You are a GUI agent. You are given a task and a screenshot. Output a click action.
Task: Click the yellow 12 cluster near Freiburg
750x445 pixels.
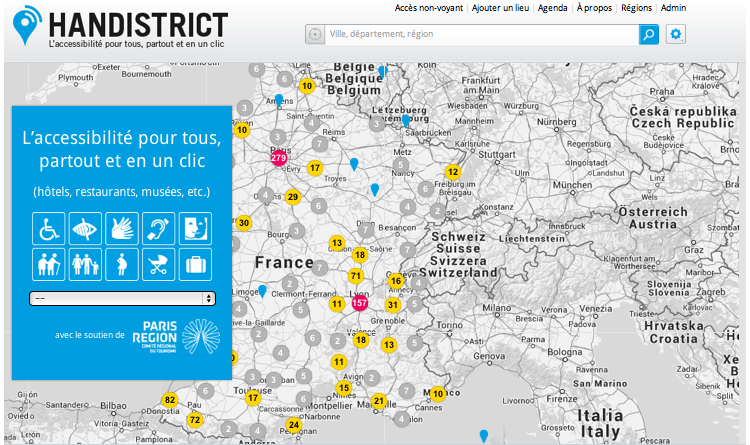(453, 172)
